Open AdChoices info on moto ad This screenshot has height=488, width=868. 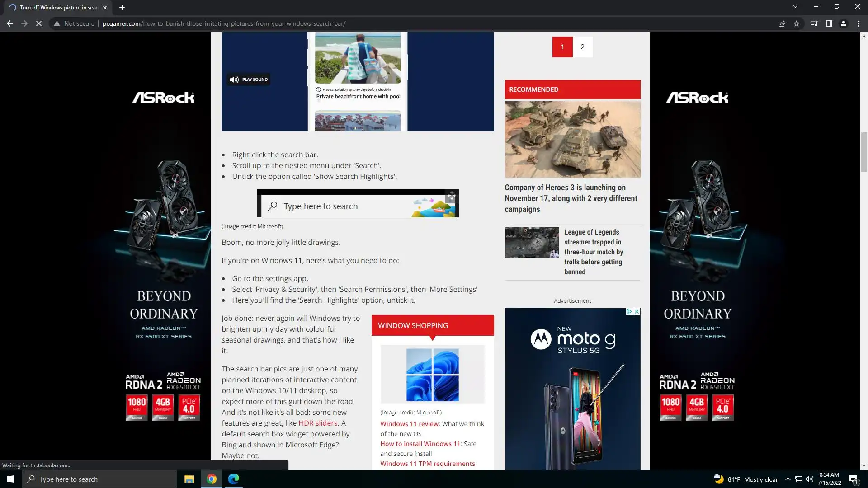pyautogui.click(x=629, y=312)
